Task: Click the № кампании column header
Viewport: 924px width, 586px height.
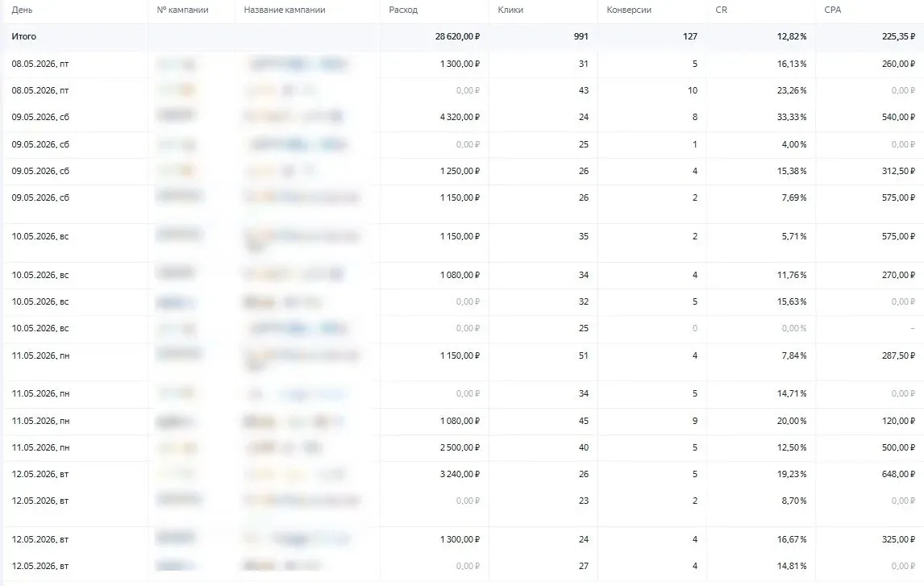Action: pos(182,10)
